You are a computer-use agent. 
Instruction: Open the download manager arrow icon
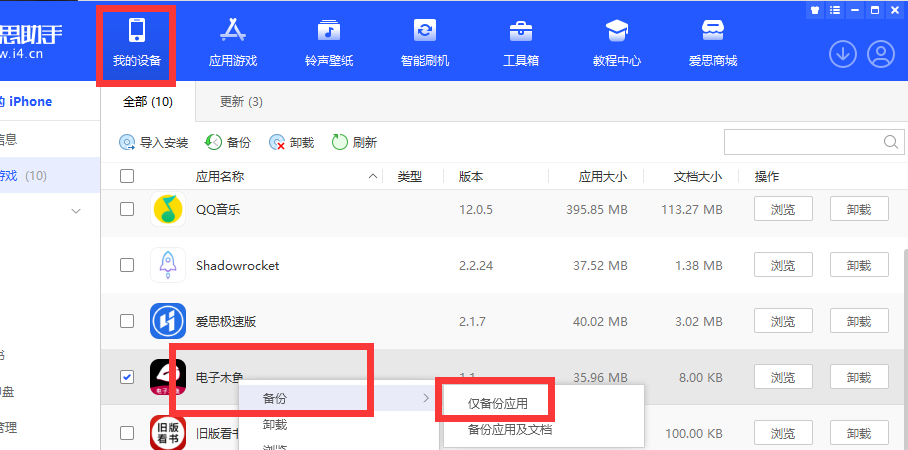(843, 55)
